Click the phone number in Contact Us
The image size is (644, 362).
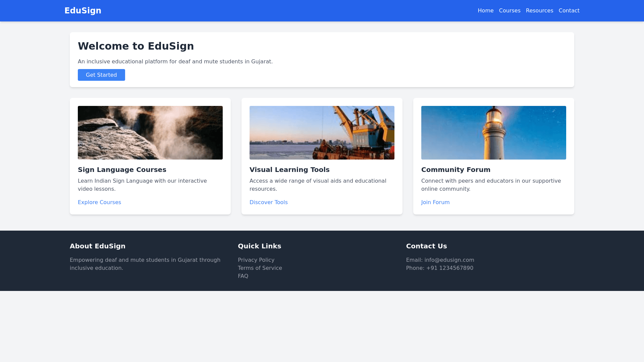(x=449, y=268)
